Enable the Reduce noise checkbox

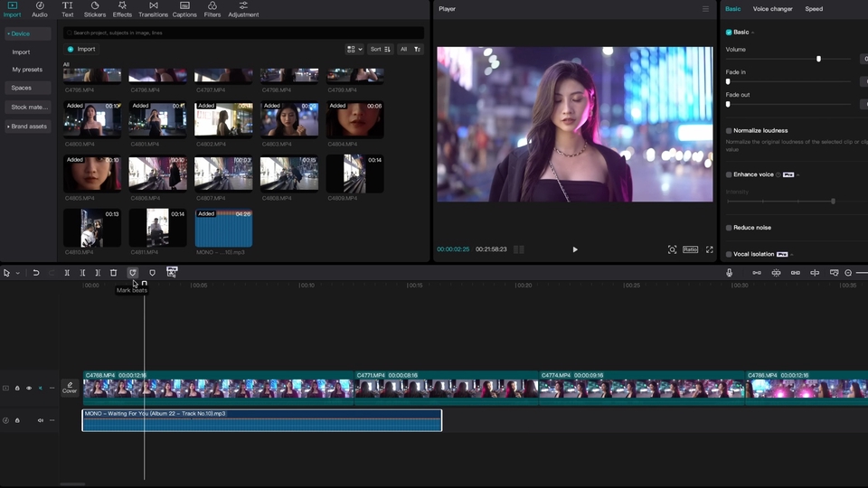click(729, 228)
